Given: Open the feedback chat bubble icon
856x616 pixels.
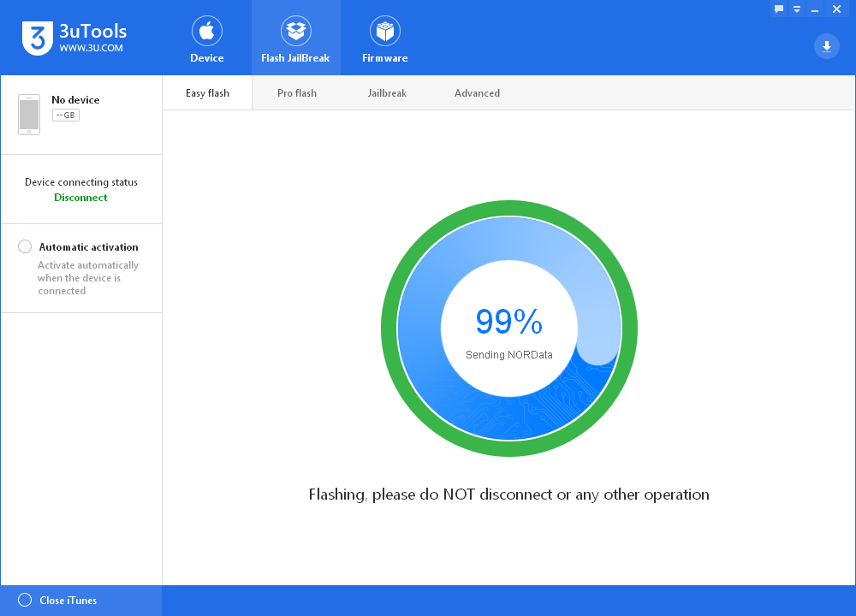Looking at the screenshot, I should [779, 9].
